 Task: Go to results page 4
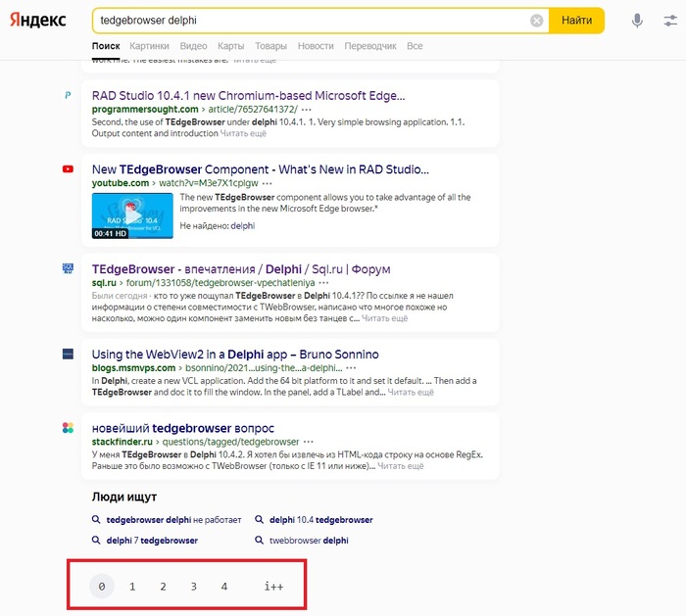click(x=224, y=587)
